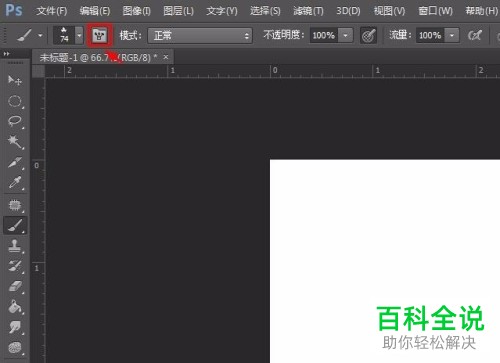
Task: Open the 滤镜(T) menu
Action: [308, 11]
